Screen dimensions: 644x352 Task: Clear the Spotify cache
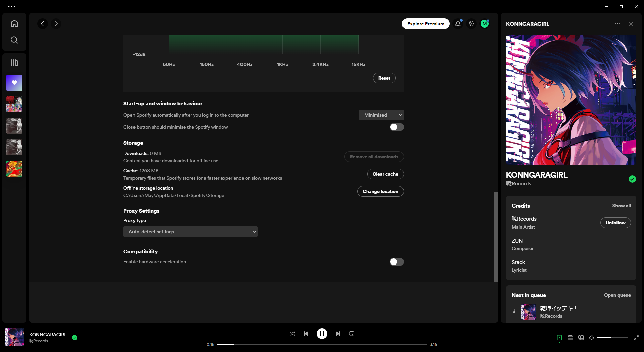tap(385, 174)
